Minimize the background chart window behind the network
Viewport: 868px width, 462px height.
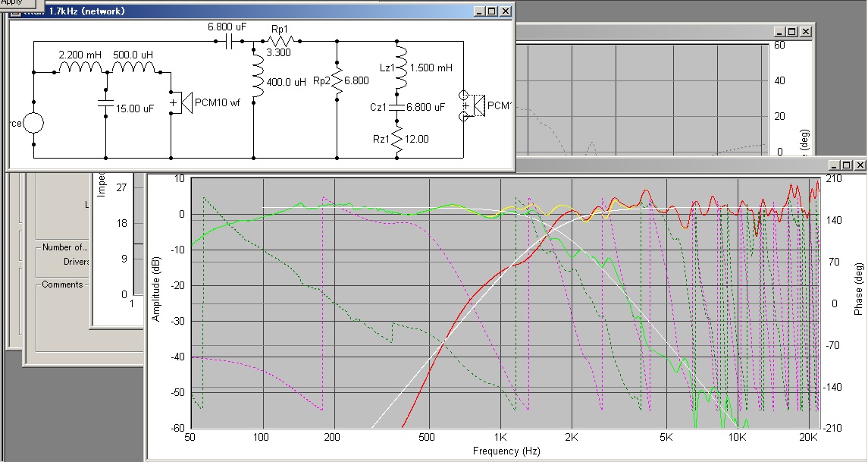tap(779, 32)
